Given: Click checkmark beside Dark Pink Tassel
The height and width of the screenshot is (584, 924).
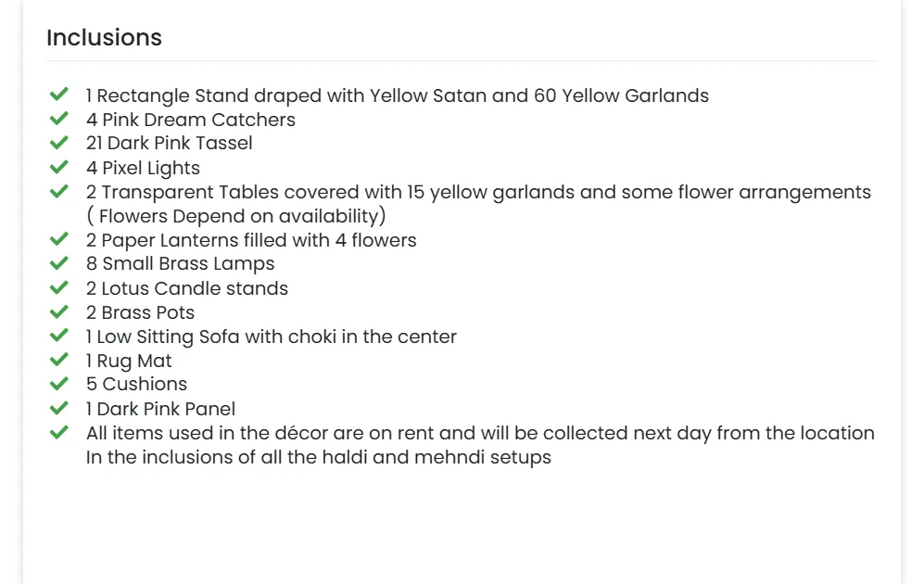Looking at the screenshot, I should click(59, 143).
